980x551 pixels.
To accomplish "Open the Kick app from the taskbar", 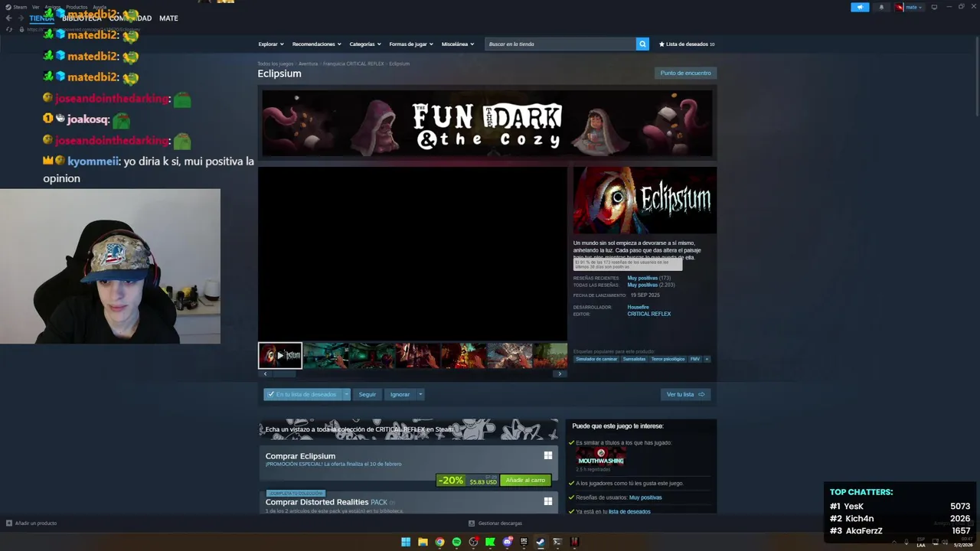I will click(x=490, y=542).
